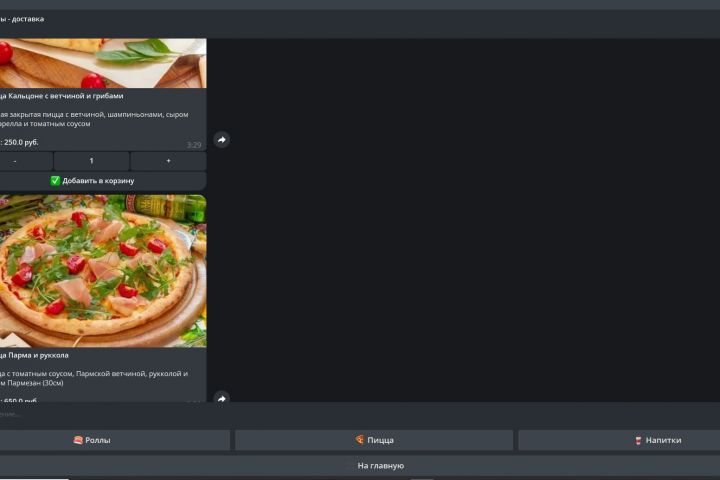Click the title Парма и руккола
This screenshot has width=720, height=480.
[x=38, y=355]
